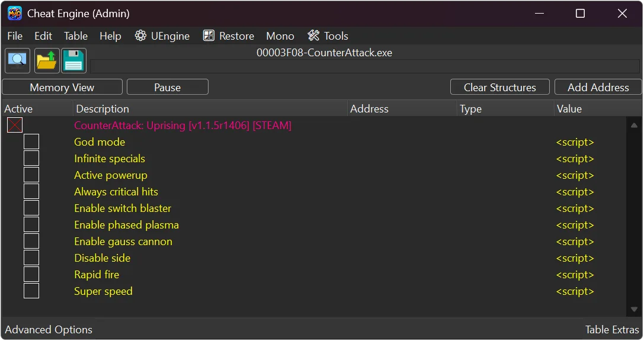Screen dimensions: 644x341
Task: Click the open folder load table icon
Action: coord(47,60)
